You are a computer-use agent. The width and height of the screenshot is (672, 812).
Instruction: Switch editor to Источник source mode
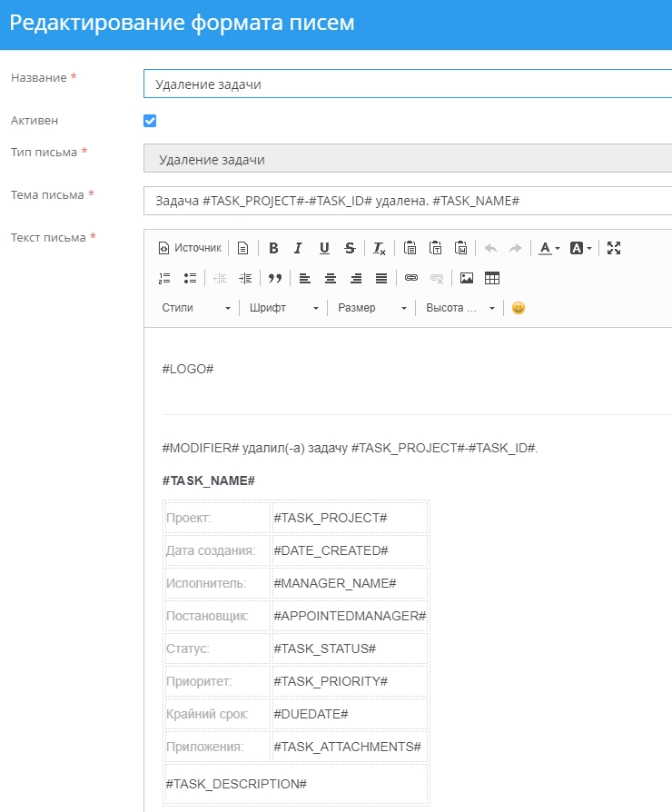[190, 248]
